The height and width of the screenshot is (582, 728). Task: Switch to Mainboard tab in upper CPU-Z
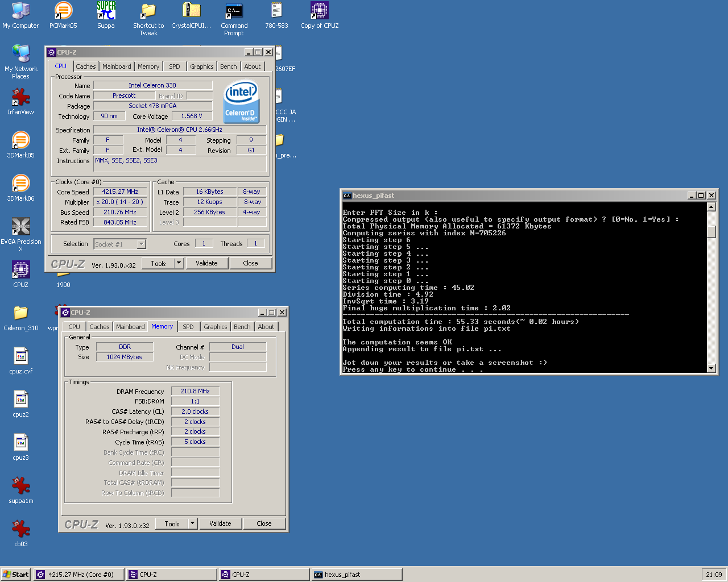(x=117, y=66)
